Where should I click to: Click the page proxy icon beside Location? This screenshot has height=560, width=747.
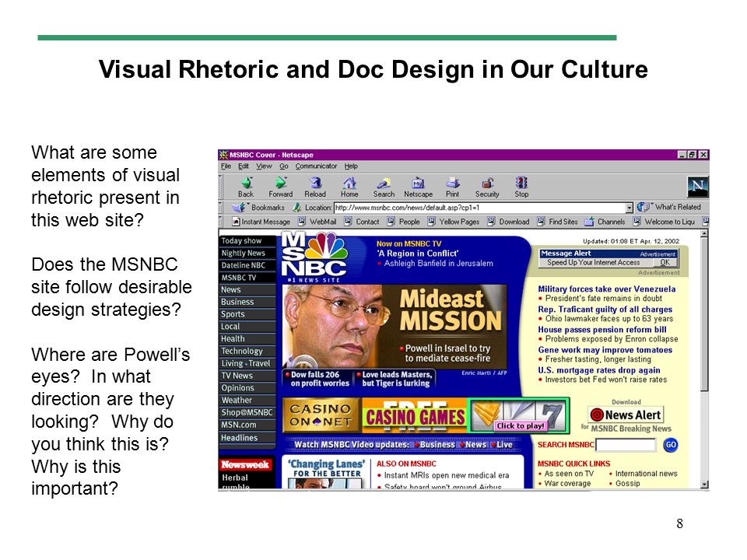pos(297,208)
